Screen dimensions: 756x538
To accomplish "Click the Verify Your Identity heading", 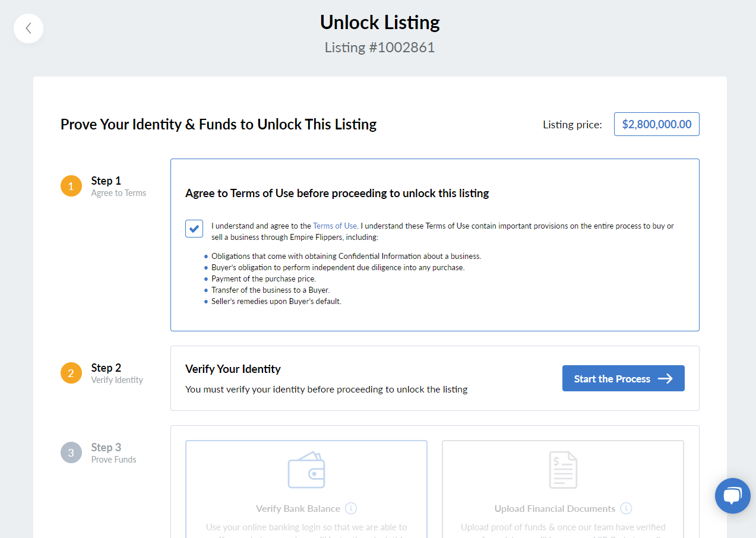I will tap(233, 369).
